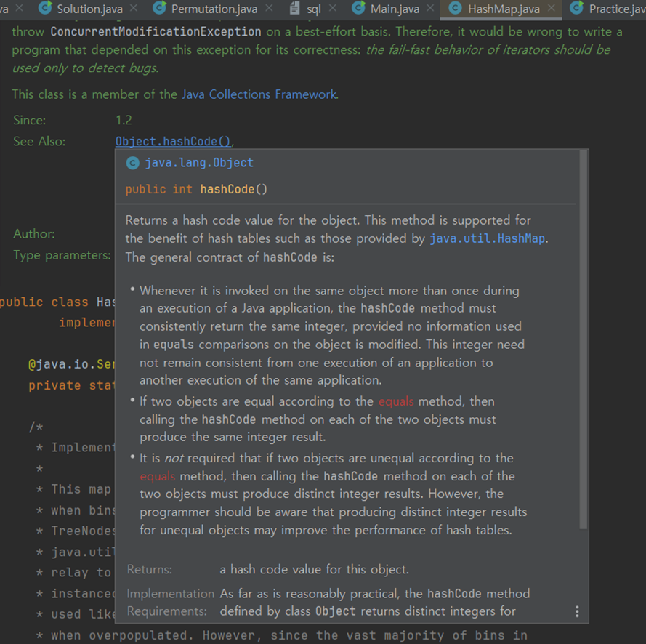Viewport: 646px width, 644px height.
Task: Open the java.lang.Object link in popup
Action: (199, 163)
